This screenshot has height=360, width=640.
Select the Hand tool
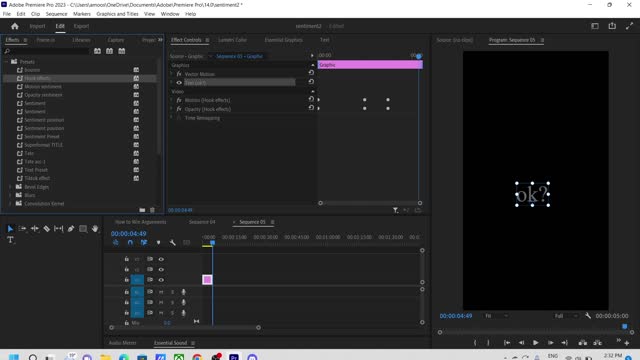pyautogui.click(x=95, y=229)
